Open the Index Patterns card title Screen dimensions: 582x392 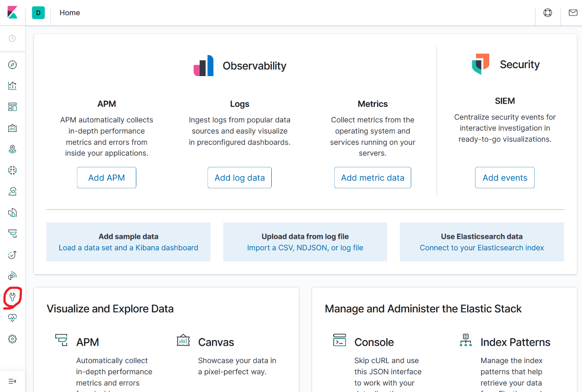click(x=515, y=342)
